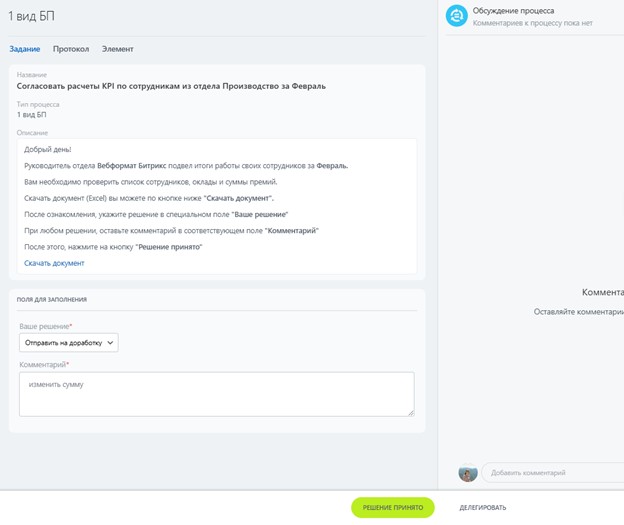624x525 pixels.
Task: Click the Скачать документ link
Action: (x=54, y=263)
